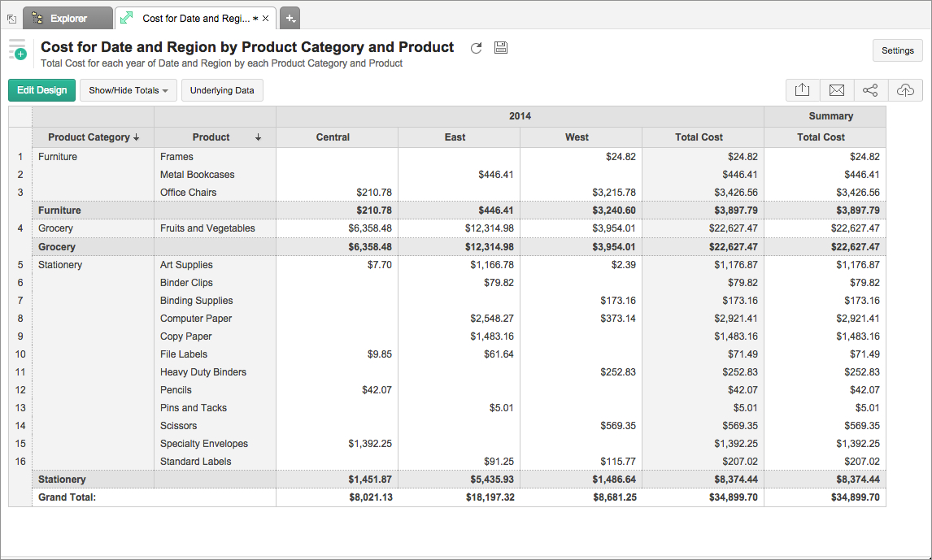Click the add-list icon left of the title
Image resolution: width=932 pixels, height=560 pixels.
click(17, 49)
